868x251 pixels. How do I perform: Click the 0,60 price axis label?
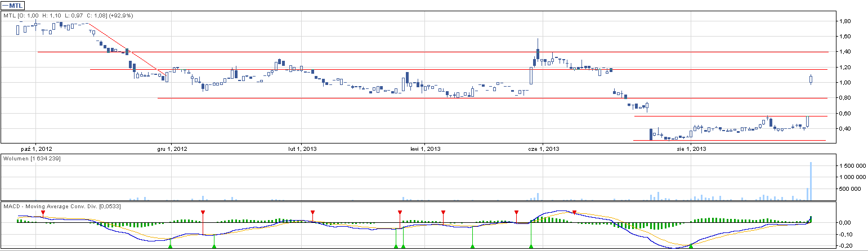pos(844,113)
